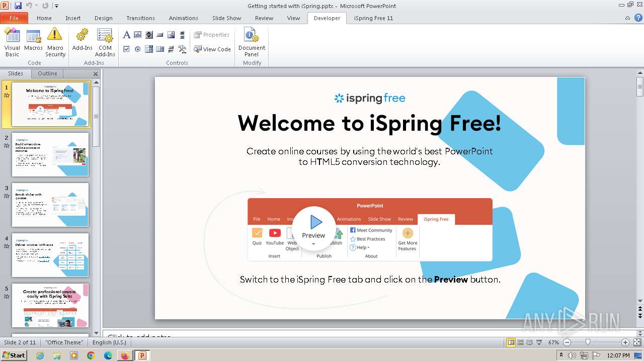
Task: Undo the last action
Action: pyautogui.click(x=29, y=6)
